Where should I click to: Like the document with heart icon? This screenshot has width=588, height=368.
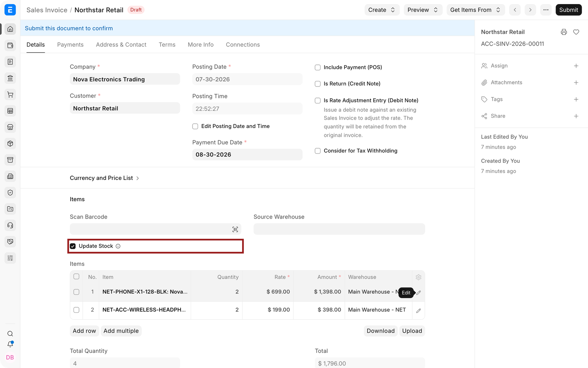576,32
